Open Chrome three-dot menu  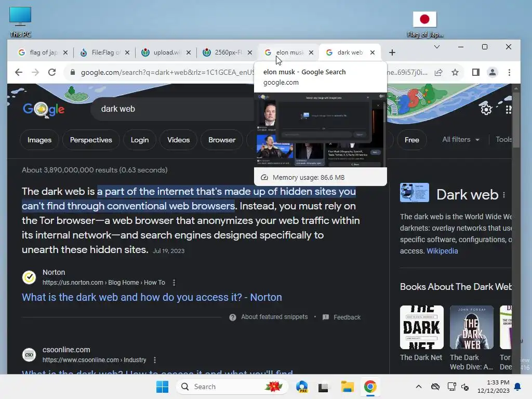point(509,72)
